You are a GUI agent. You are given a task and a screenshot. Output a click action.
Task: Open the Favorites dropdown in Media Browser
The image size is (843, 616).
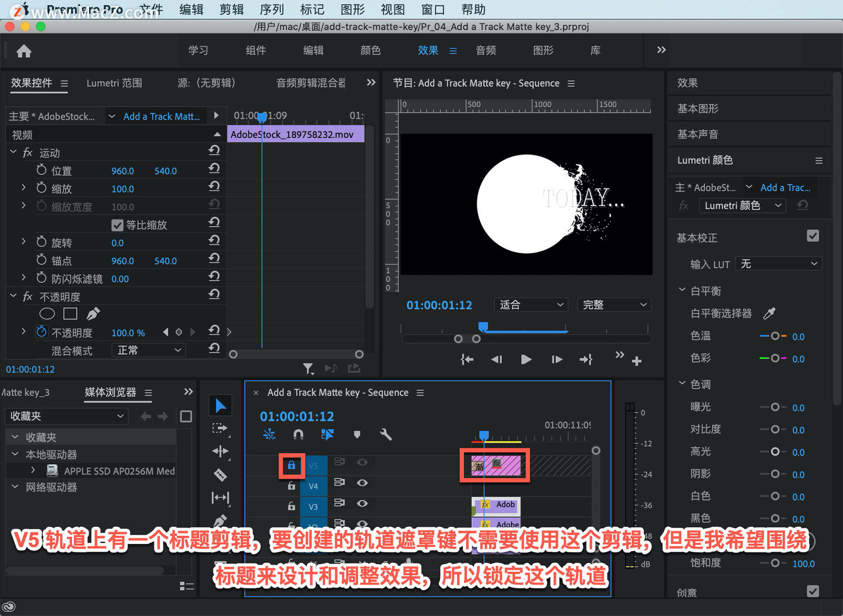pyautogui.click(x=66, y=416)
